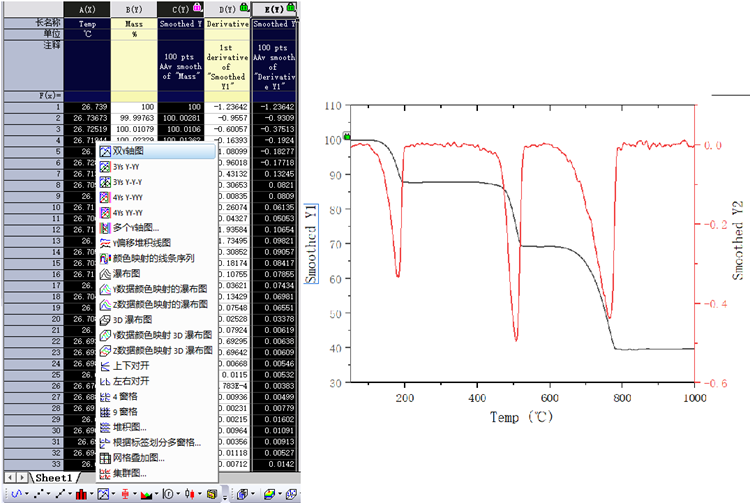750x503 pixels.
Task: Open the 3D colormap surface toolbar button
Action: (270, 494)
